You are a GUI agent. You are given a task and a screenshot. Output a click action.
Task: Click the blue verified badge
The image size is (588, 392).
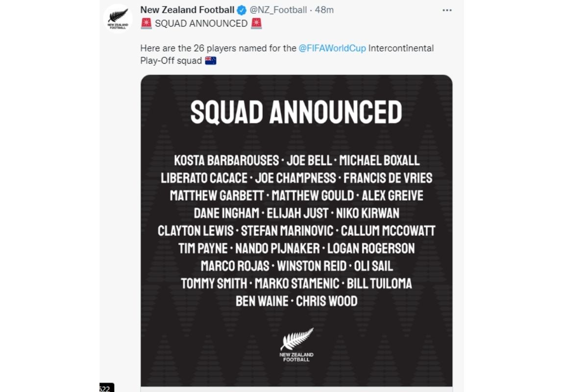[x=242, y=10]
